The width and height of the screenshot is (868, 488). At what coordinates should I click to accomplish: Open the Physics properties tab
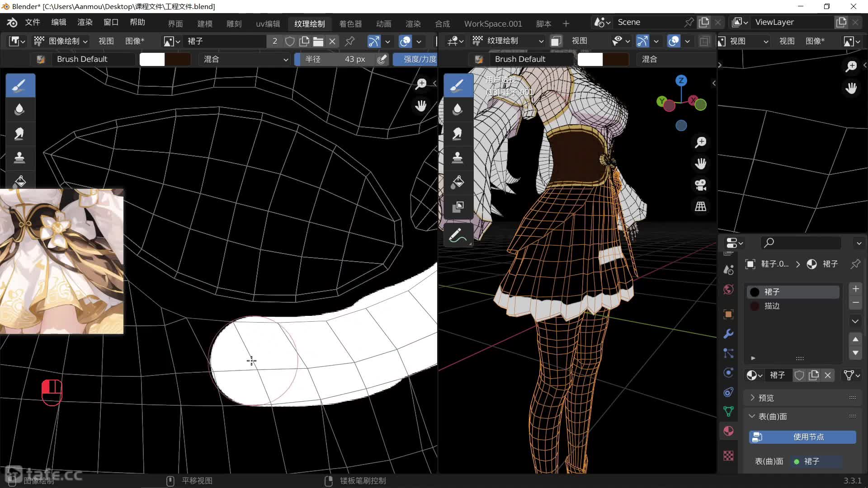pyautogui.click(x=728, y=373)
